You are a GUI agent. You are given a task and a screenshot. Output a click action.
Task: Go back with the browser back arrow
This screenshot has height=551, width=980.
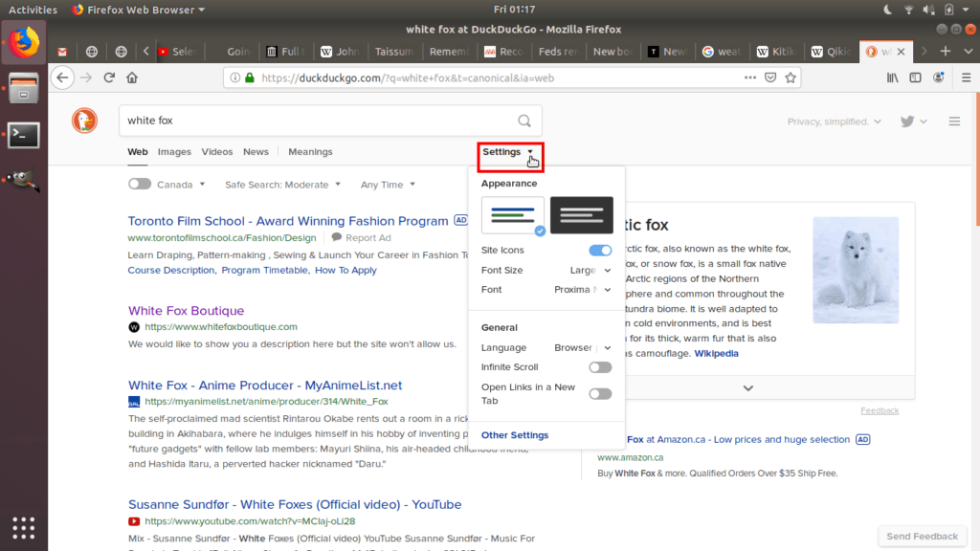click(x=62, y=77)
